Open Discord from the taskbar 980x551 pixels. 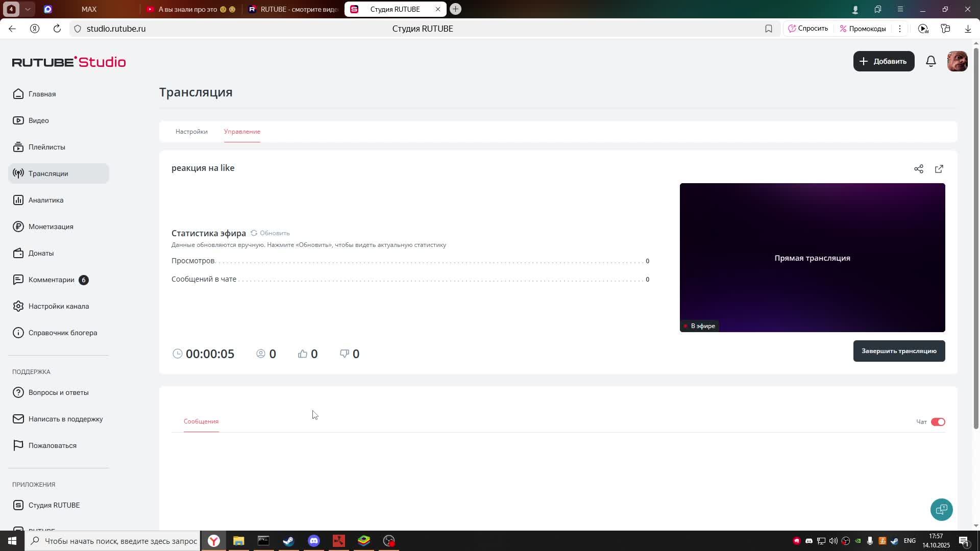314,541
